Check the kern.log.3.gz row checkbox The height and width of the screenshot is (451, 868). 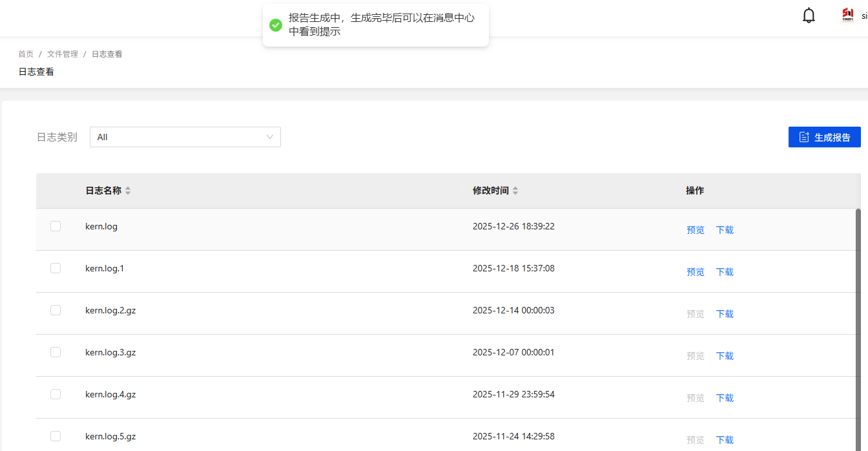pos(56,352)
